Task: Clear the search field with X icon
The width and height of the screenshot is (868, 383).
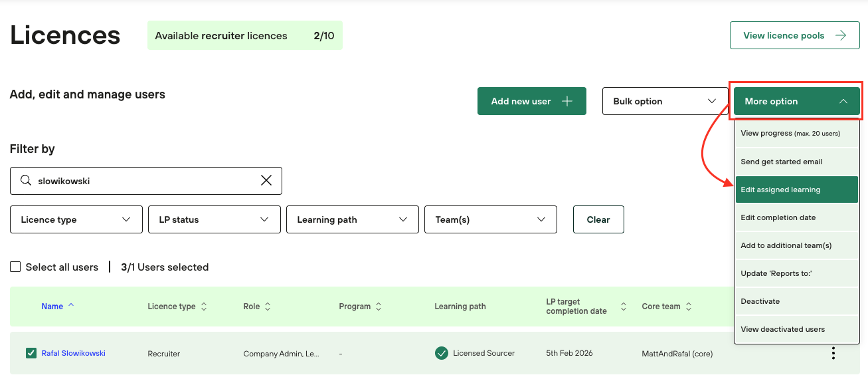Action: (266, 181)
